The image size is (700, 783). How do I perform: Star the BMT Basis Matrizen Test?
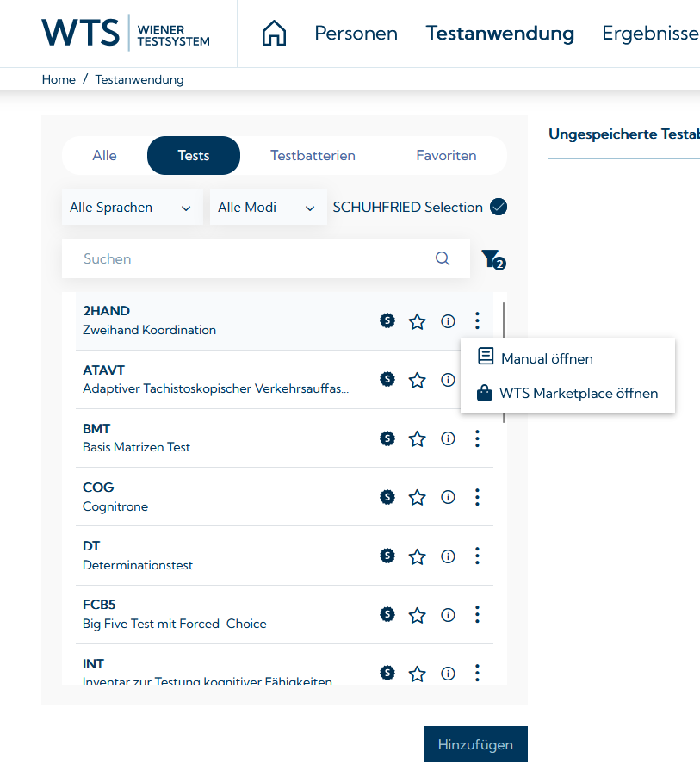418,438
